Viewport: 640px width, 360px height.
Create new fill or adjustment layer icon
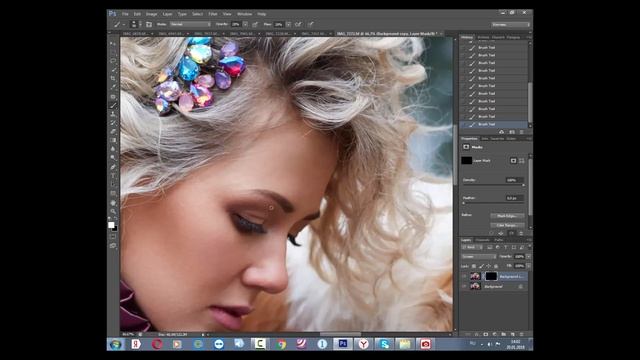[x=495, y=334]
